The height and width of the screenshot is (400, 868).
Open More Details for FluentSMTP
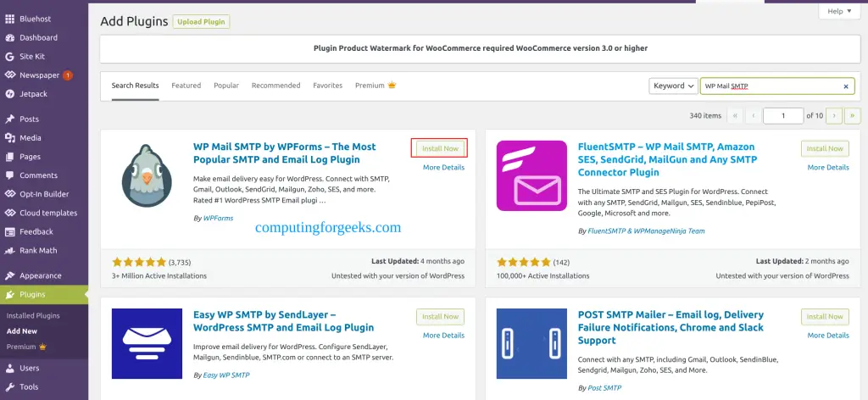(x=828, y=167)
